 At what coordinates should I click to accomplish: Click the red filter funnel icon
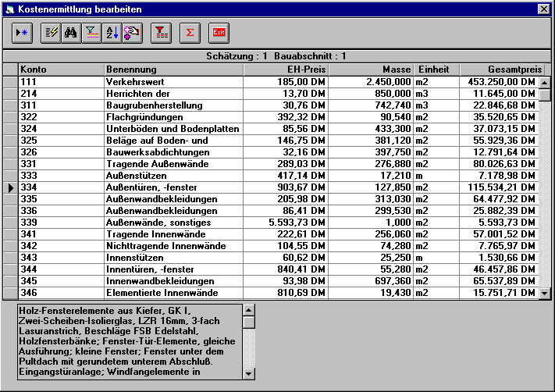[x=161, y=33]
